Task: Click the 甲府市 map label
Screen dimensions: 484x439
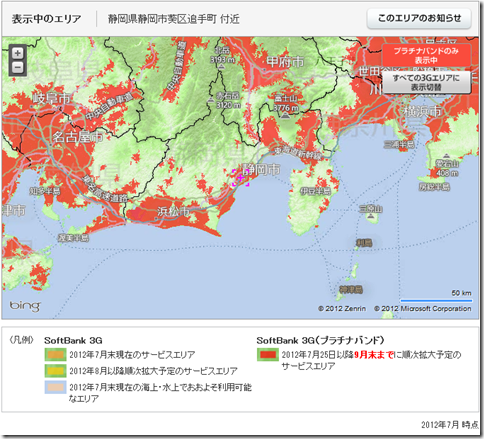Action: 285,62
